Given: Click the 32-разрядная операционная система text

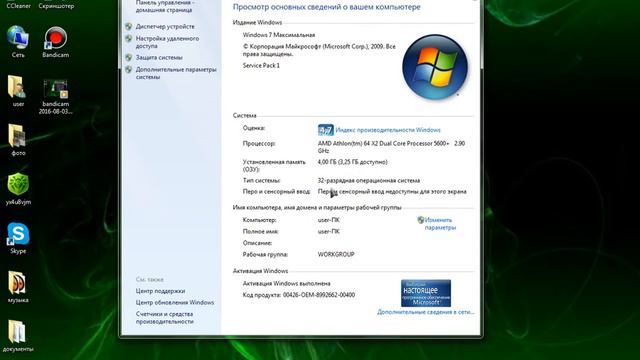Looking at the screenshot, I should pos(369,180).
